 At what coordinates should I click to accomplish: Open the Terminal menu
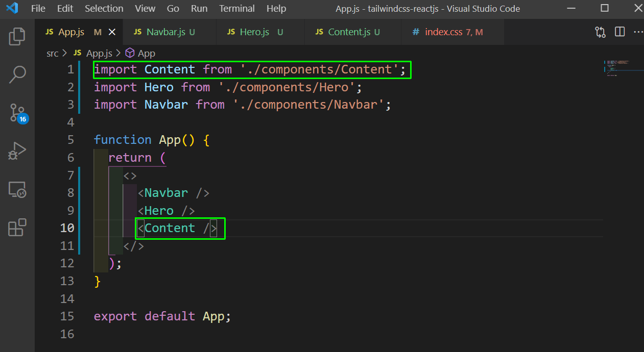[237, 9]
